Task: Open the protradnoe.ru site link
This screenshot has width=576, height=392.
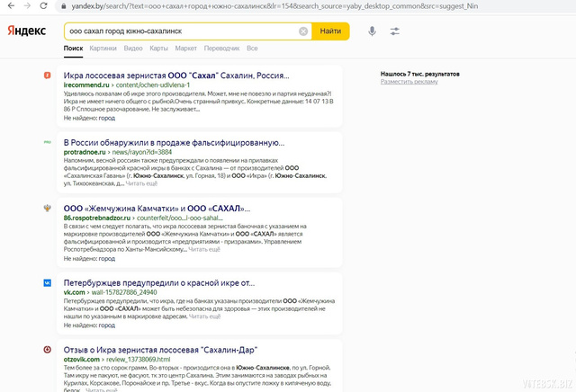Action: click(x=85, y=152)
